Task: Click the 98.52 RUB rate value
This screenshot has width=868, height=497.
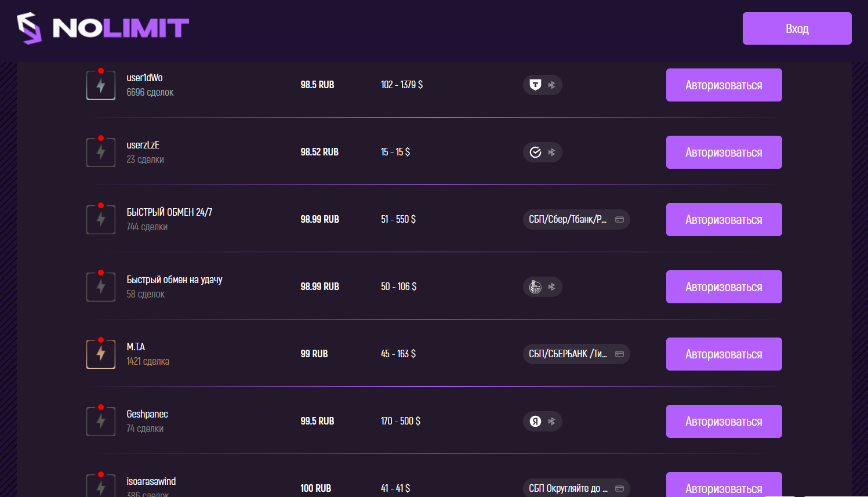Action: 319,152
